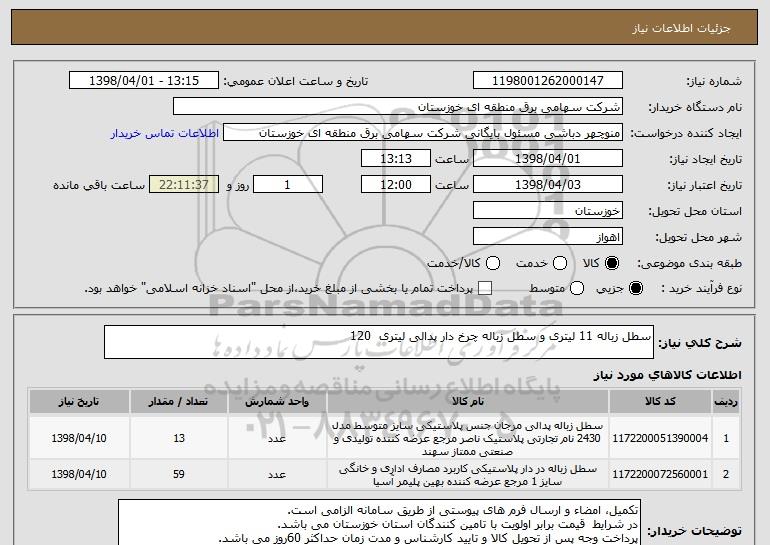Click the buyer organization name field
The height and width of the screenshot is (545, 770).
point(398,107)
